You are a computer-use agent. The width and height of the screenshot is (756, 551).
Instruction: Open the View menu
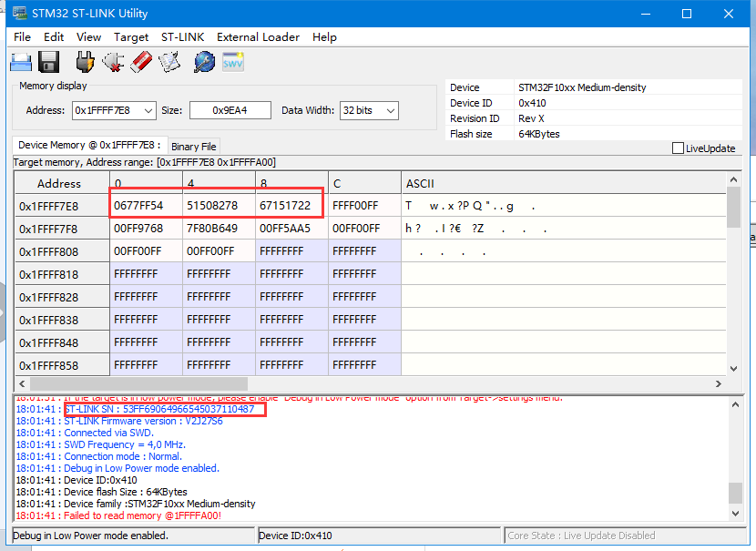click(88, 37)
